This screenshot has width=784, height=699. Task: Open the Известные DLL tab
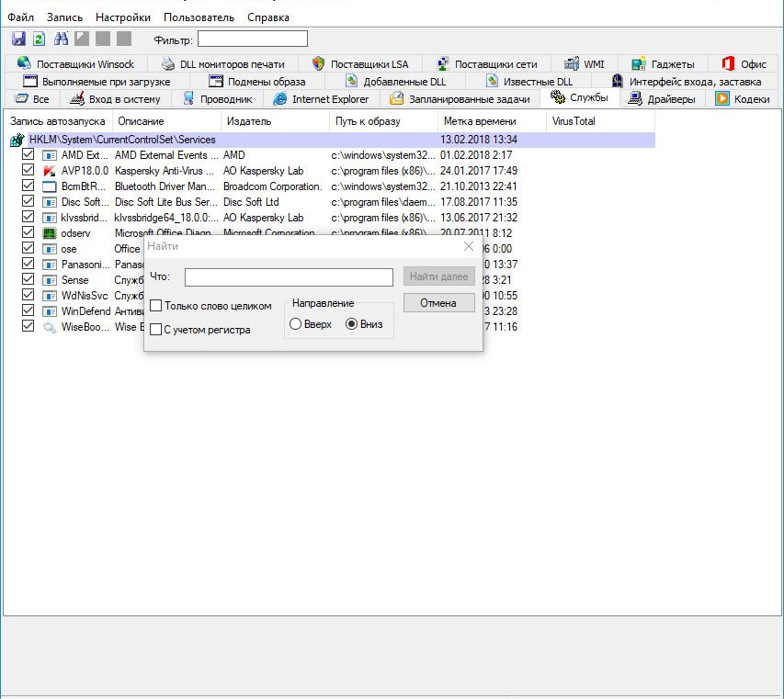(529, 82)
